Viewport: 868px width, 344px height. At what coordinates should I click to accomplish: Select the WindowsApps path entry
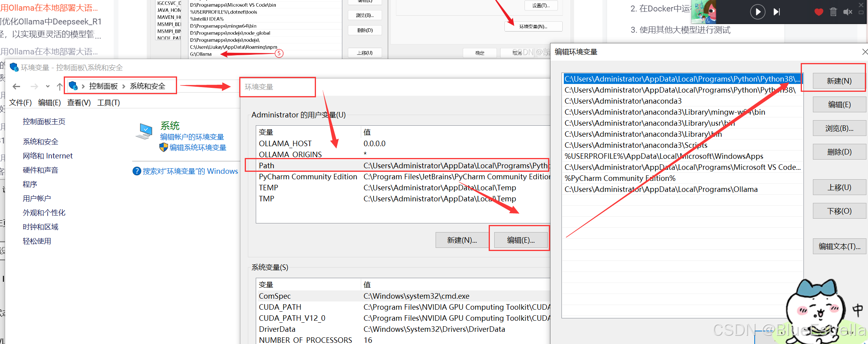pos(683,156)
